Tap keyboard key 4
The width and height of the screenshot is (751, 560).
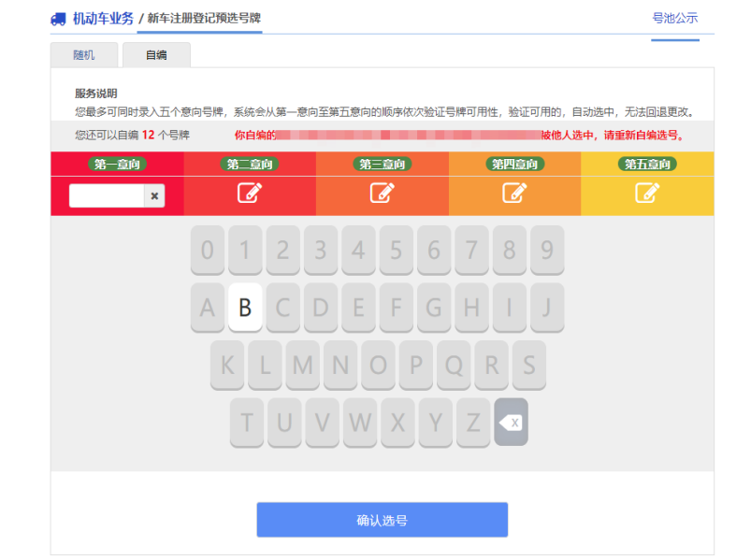coord(359,250)
